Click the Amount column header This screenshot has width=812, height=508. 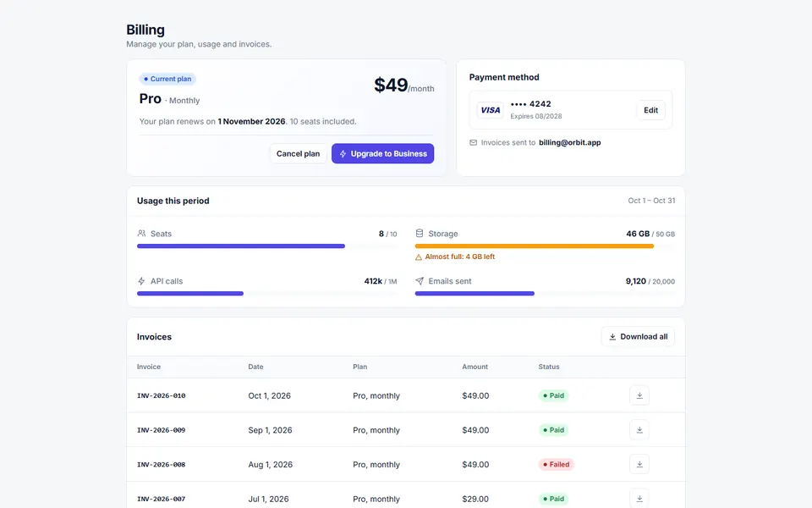tap(475, 367)
